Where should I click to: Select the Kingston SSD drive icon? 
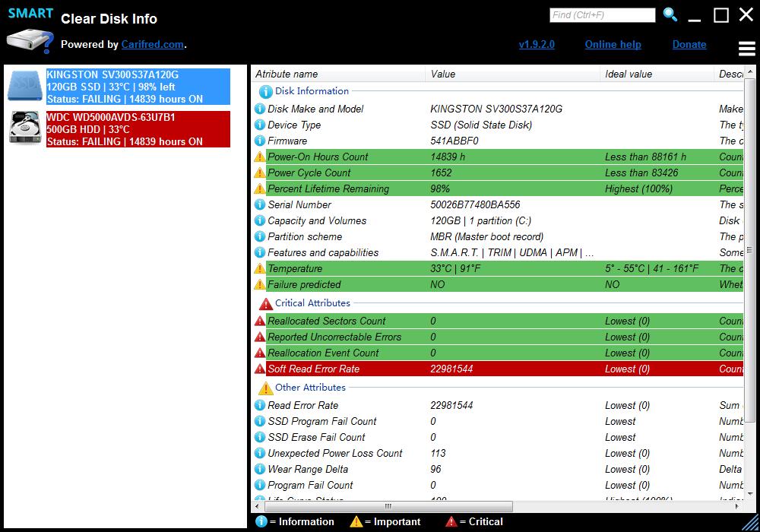pyautogui.click(x=25, y=87)
